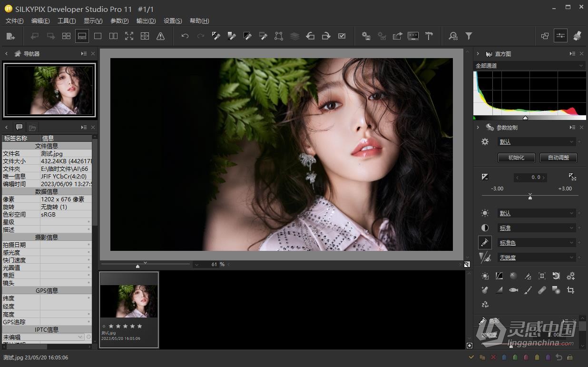Image resolution: width=588 pixels, height=367 pixels.
Task: Toggle the warning display in the toolbar
Action: [160, 36]
